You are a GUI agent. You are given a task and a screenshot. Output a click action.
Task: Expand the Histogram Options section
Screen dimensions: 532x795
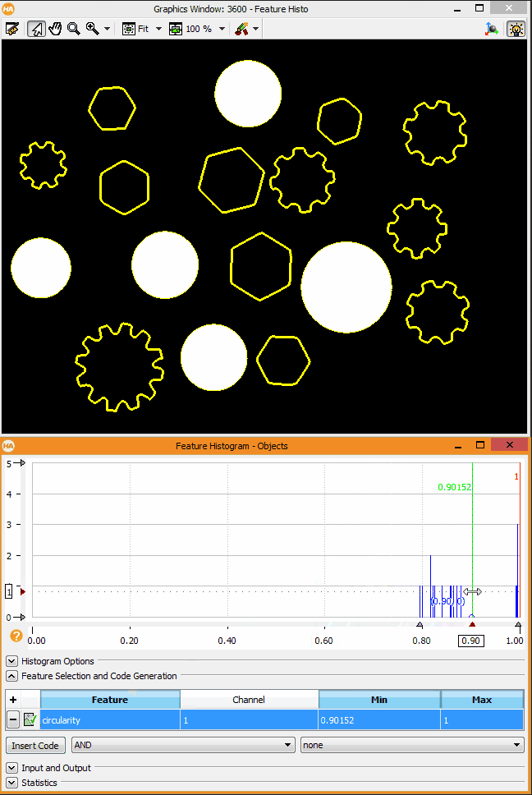(11, 661)
